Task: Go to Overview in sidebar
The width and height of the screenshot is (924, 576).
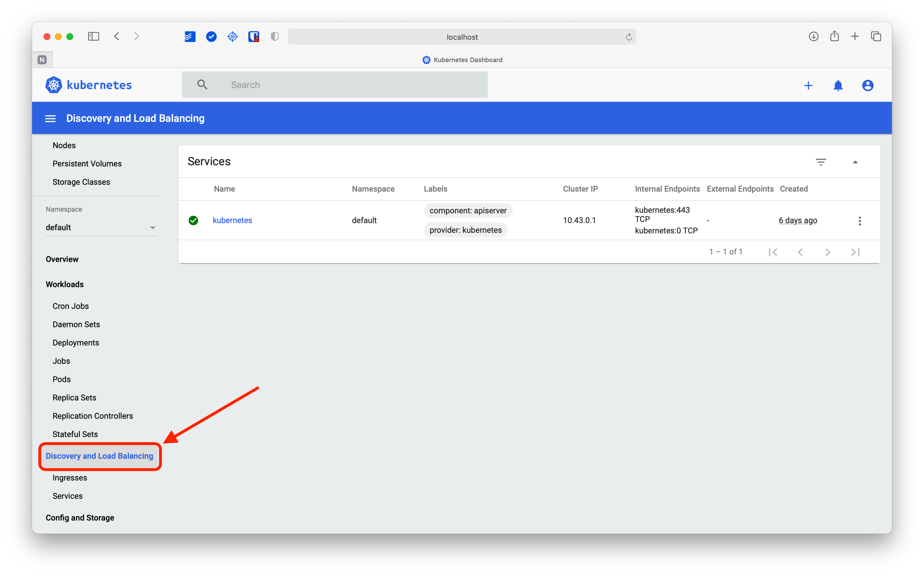Action: (62, 259)
